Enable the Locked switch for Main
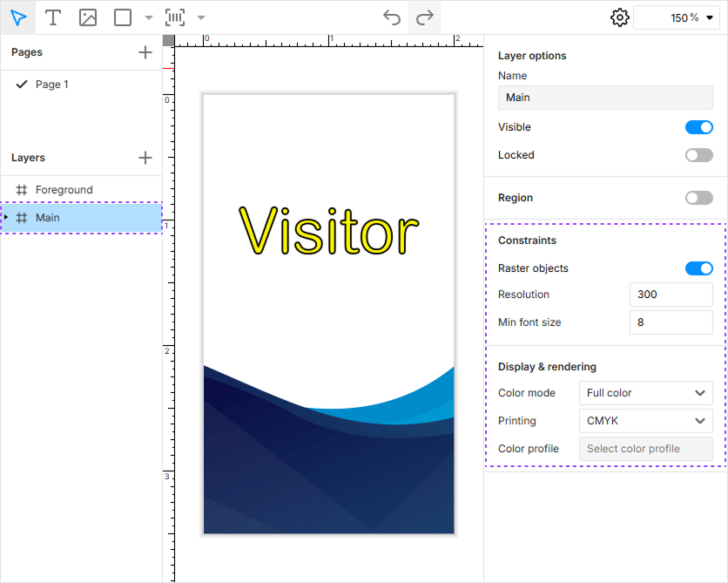This screenshot has height=583, width=728. point(698,154)
